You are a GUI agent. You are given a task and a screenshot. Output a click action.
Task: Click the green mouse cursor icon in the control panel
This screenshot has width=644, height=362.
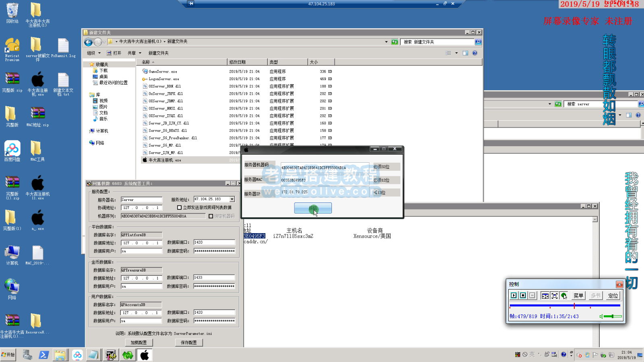pyautogui.click(x=564, y=296)
